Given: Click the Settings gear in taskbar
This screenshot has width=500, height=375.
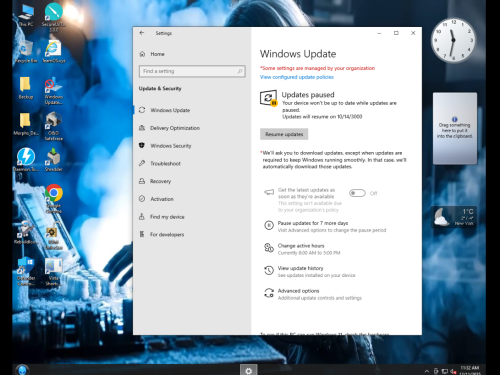Looking at the screenshot, I should tap(249, 370).
